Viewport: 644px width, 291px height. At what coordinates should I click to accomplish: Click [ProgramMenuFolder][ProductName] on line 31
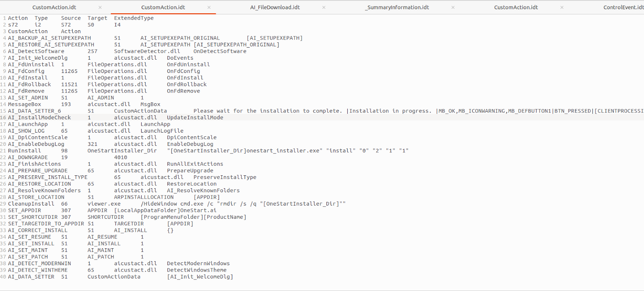point(193,217)
